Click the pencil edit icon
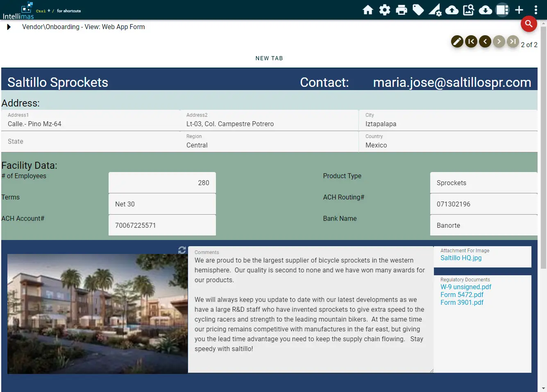547x392 pixels. click(x=457, y=41)
